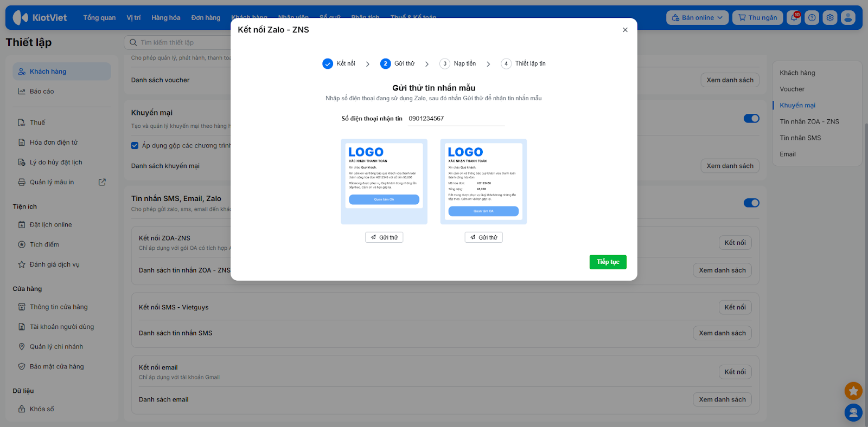Toggle the Tin nhắn SMS, Email, Zalo switch
This screenshot has width=868, height=427.
[x=751, y=203]
